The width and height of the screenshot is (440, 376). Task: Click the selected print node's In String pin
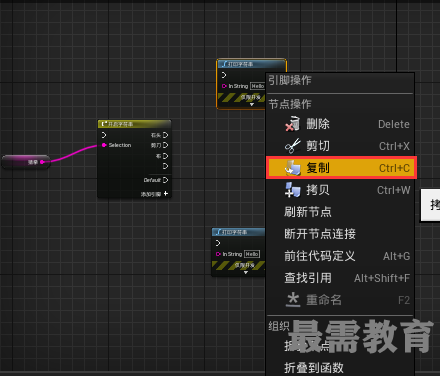point(224,86)
